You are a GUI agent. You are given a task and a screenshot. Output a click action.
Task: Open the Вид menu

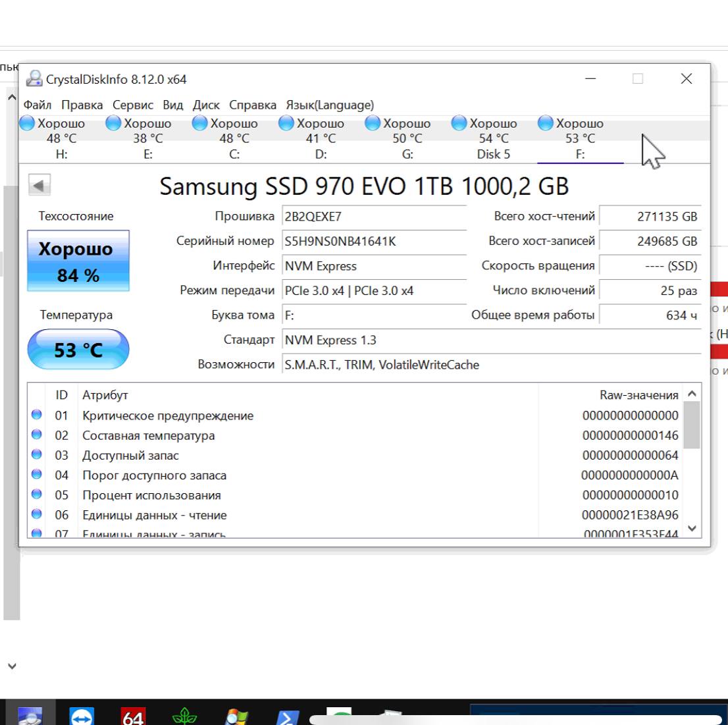point(172,105)
